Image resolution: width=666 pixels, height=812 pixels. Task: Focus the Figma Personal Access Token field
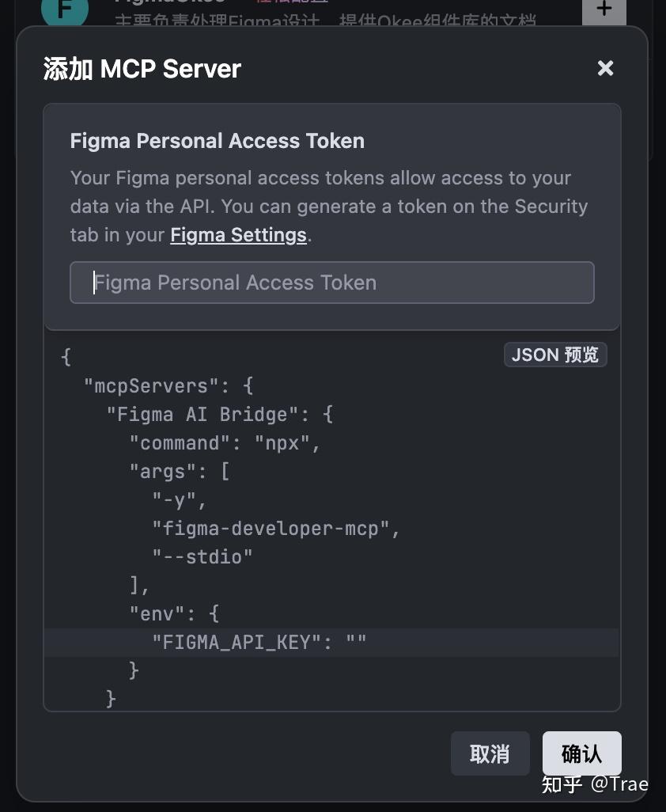[x=331, y=282]
